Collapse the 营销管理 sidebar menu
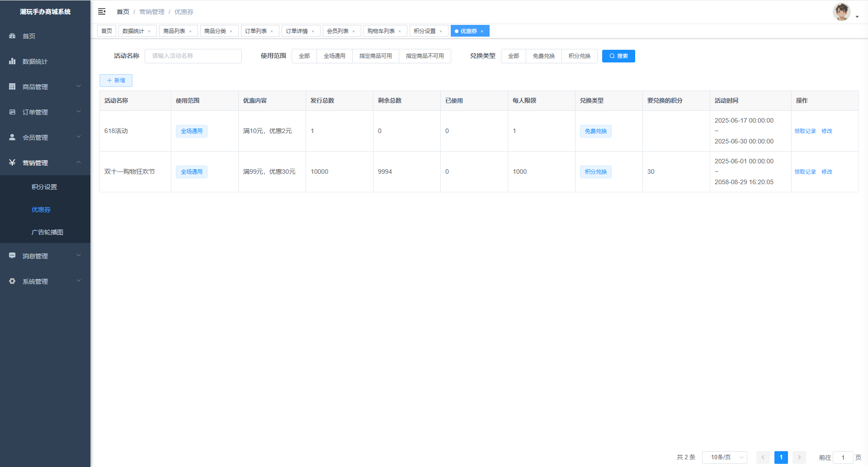 point(45,162)
